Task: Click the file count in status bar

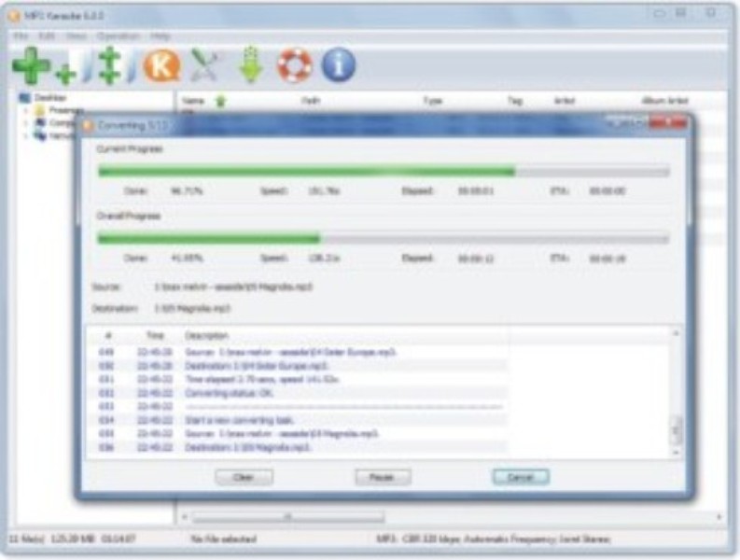Action: coord(26,539)
